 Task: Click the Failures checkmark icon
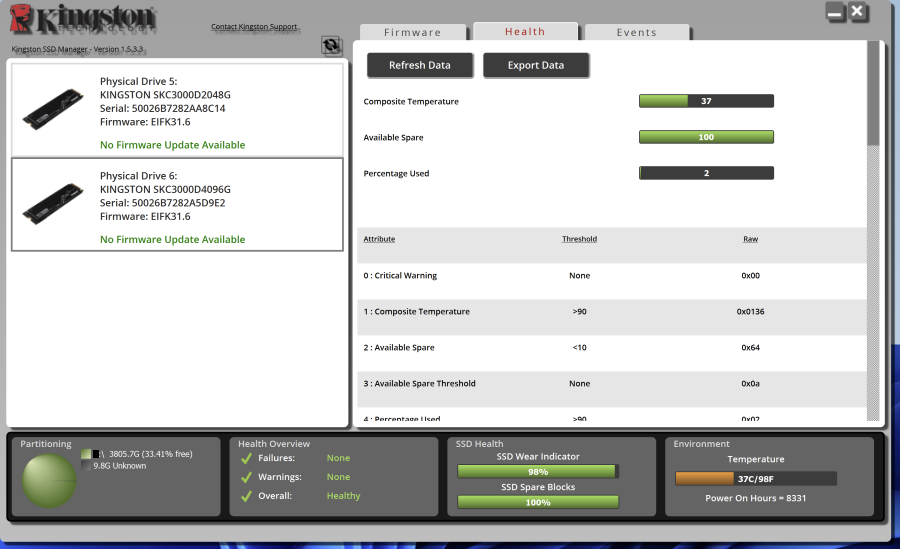point(246,458)
